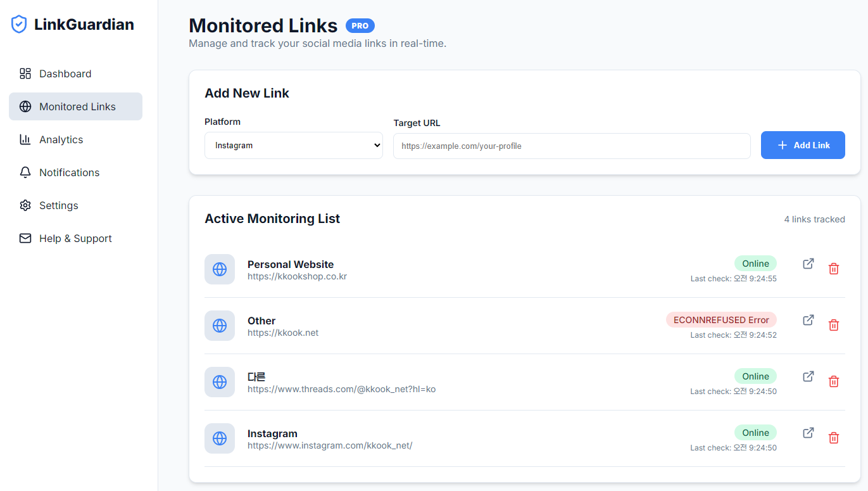868x491 pixels.
Task: Switch to the Analytics section
Action: [61, 139]
